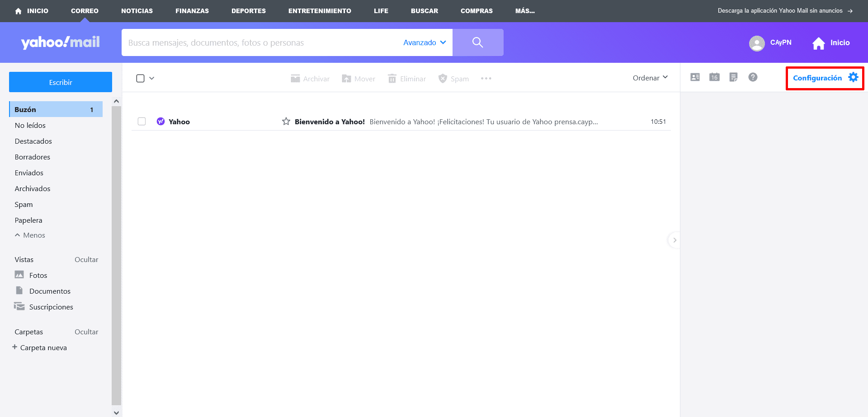868x417 pixels.
Task: Hide the Vistas section with Ocultar
Action: [x=86, y=259]
